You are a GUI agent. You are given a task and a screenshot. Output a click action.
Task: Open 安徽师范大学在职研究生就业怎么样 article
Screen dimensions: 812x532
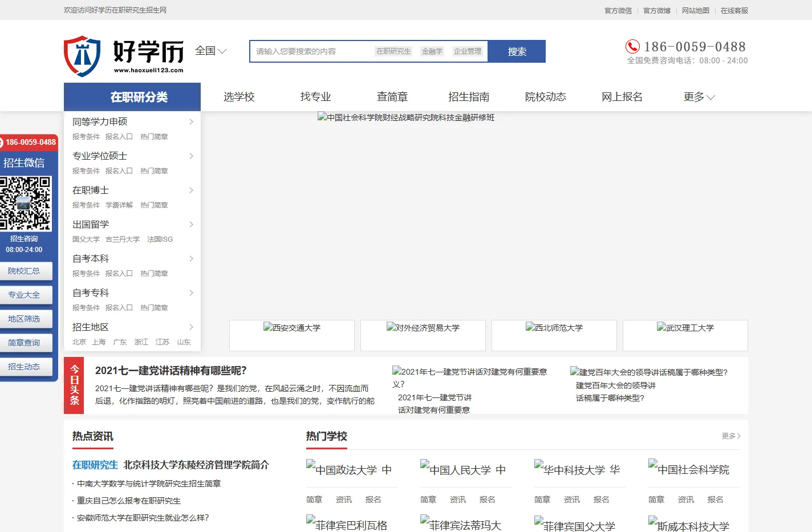143,518
